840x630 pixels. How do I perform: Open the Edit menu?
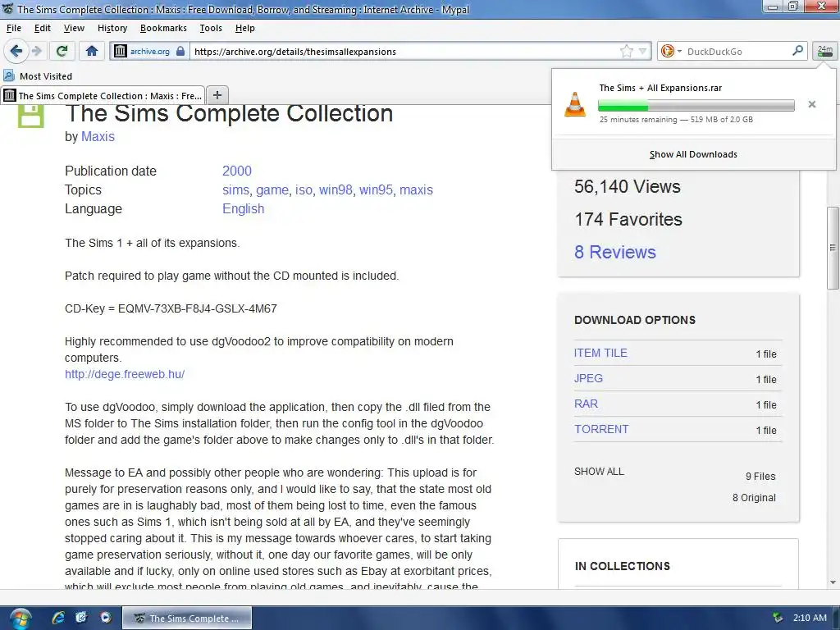(x=43, y=28)
